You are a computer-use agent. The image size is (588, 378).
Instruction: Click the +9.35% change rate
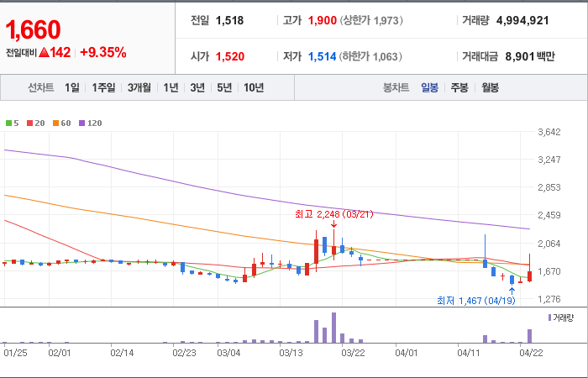click(103, 52)
